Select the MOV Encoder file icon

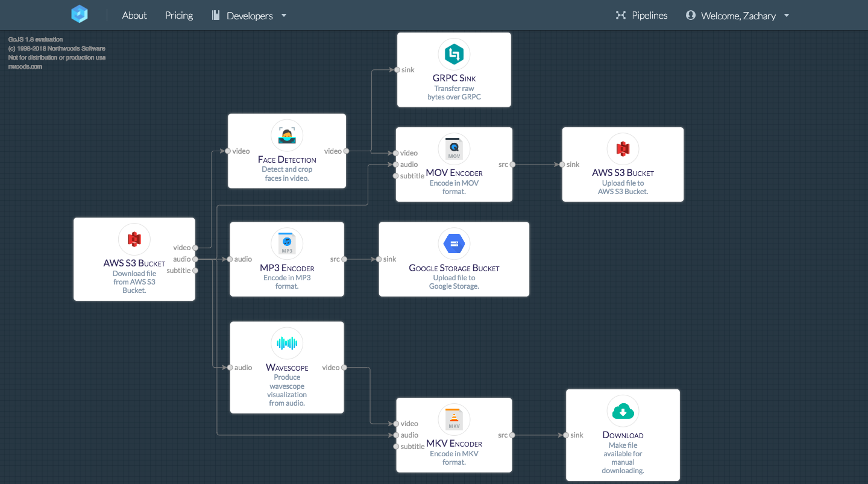454,149
